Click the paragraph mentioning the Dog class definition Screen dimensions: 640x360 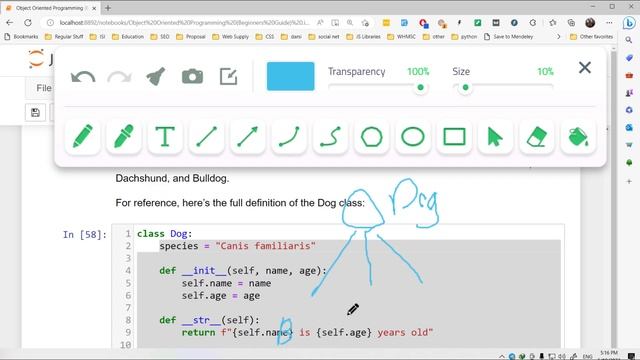(240, 203)
